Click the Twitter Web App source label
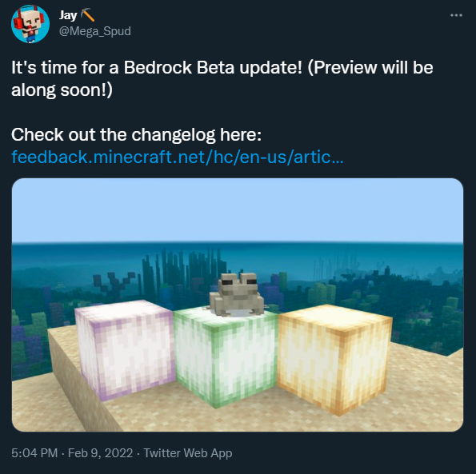This screenshot has width=476, height=474. pyautogui.click(x=188, y=453)
